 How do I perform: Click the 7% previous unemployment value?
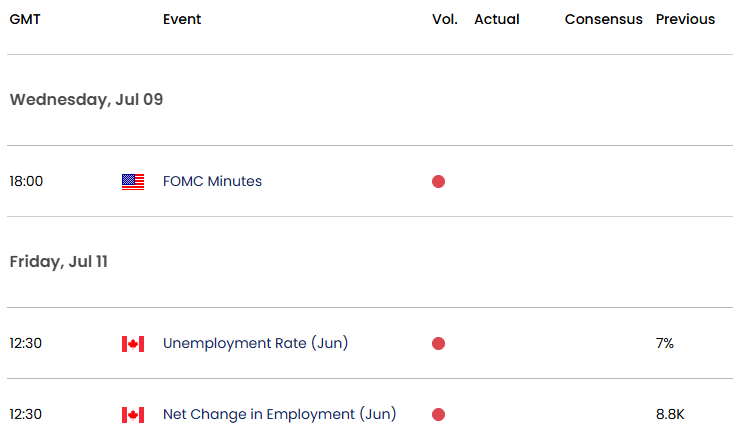[665, 343]
